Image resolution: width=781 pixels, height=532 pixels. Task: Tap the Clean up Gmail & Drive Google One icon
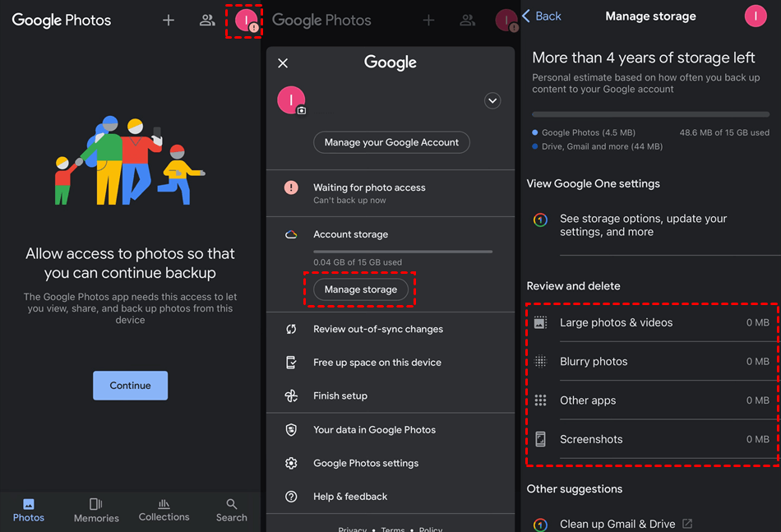[x=540, y=525]
